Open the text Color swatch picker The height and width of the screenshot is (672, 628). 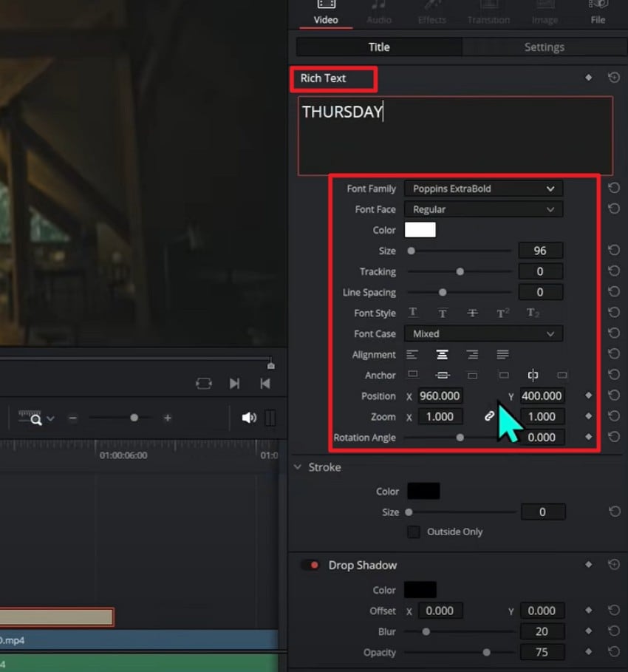[x=420, y=229]
